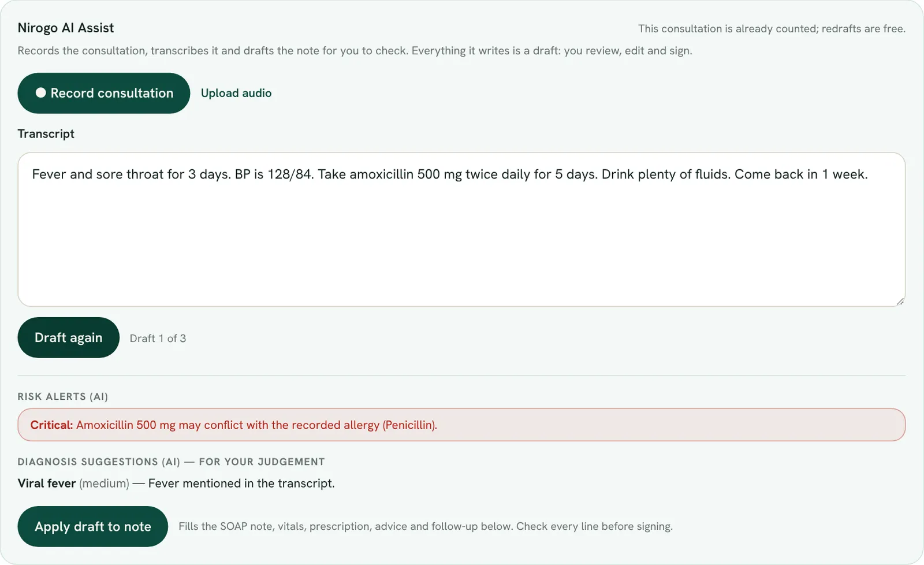Click the Apply draft to note button

pyautogui.click(x=93, y=526)
